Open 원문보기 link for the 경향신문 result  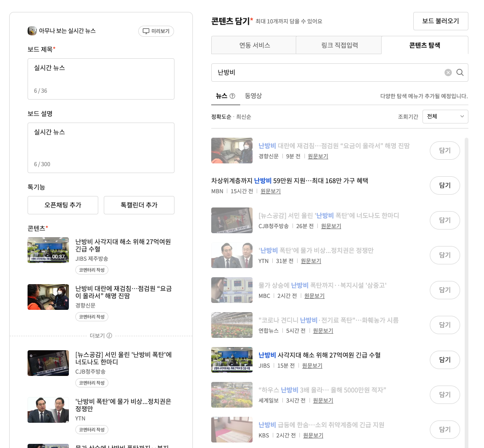tap(318, 157)
